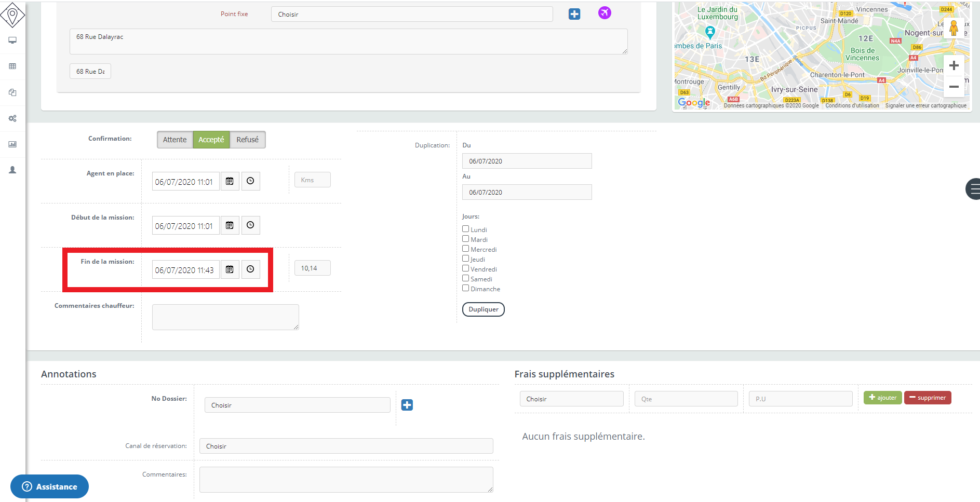Screen dimensions: 980x502
Task: Open clock picker for Fin de la mission
Action: point(250,269)
